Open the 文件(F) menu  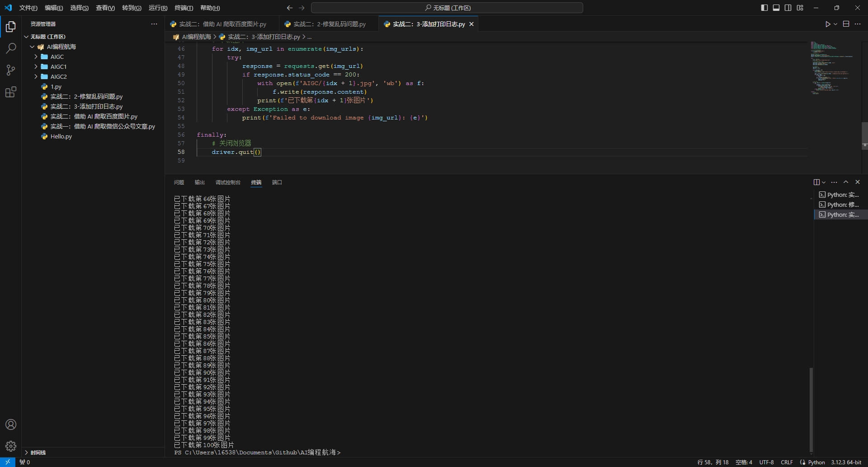[x=28, y=8]
